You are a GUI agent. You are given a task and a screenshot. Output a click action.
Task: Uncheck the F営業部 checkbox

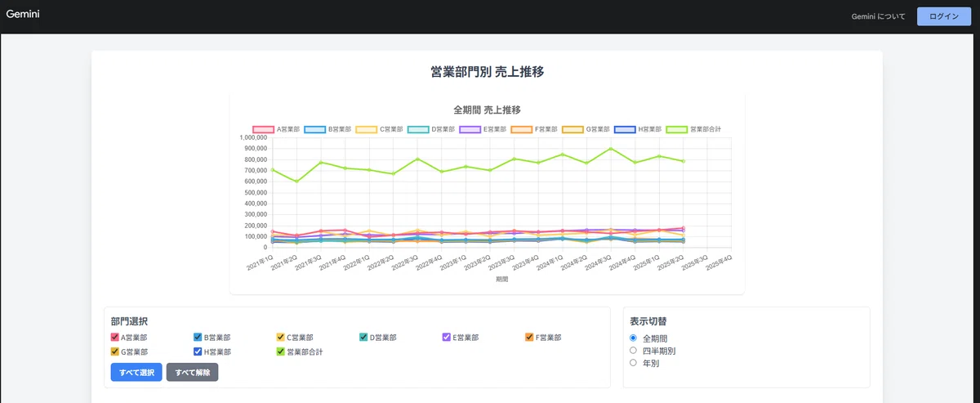pos(529,337)
